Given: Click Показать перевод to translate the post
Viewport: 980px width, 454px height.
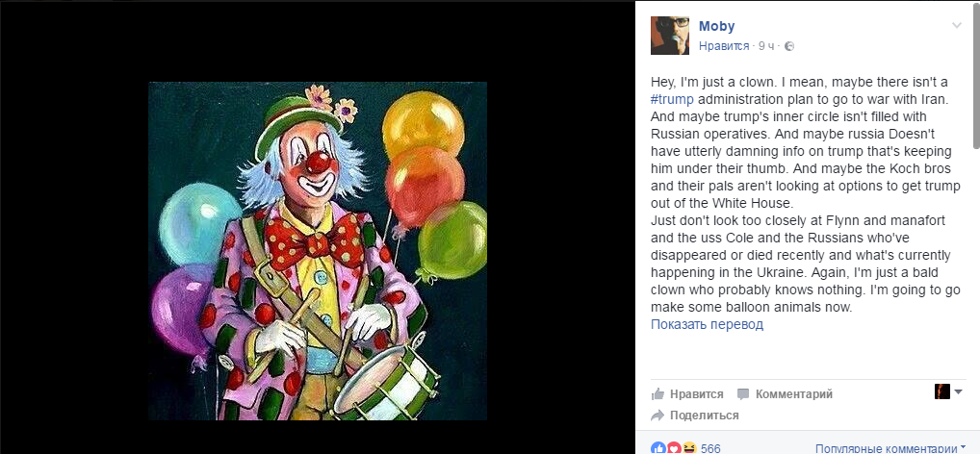Looking at the screenshot, I should (707, 324).
